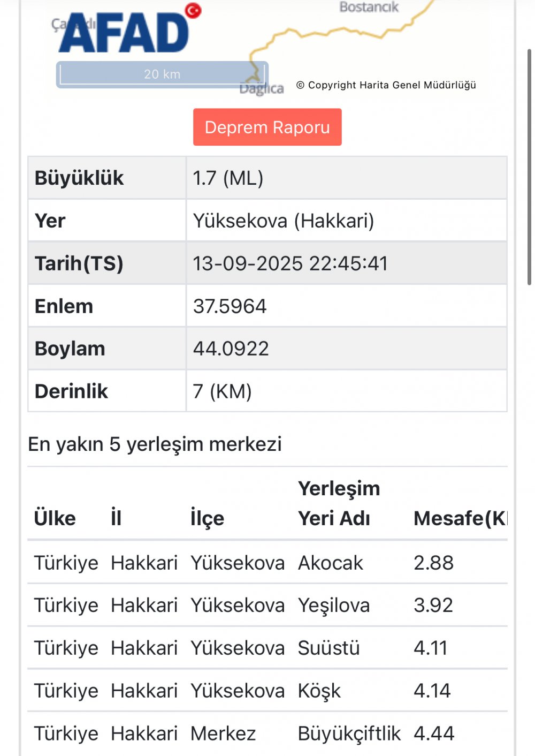Click the 20 km map scale bar
The height and width of the screenshot is (756, 535).
tap(162, 74)
